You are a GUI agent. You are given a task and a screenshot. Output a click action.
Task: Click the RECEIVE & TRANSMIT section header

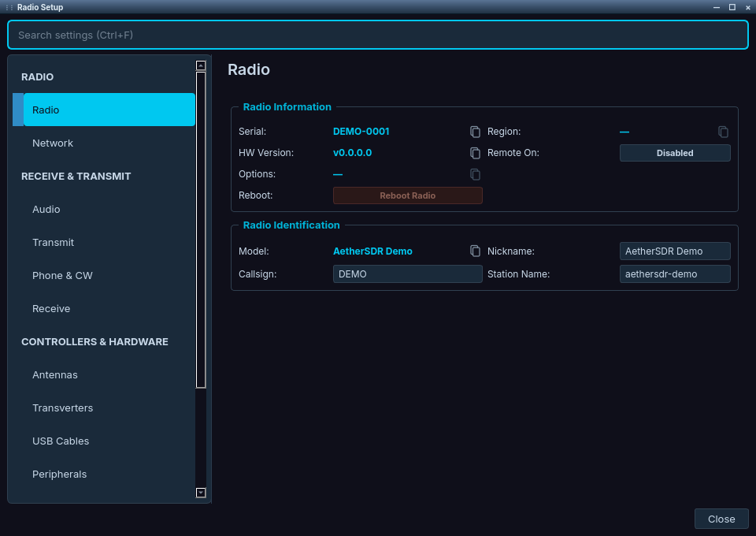[x=76, y=176]
